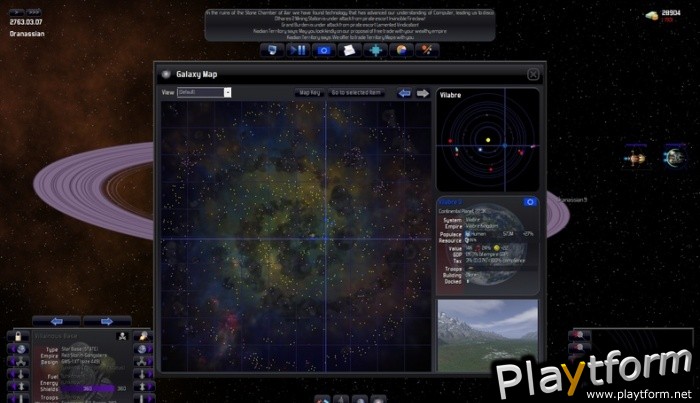700x403 pixels.
Task: Click the blue circle icon in top toolbar
Action: [324, 50]
